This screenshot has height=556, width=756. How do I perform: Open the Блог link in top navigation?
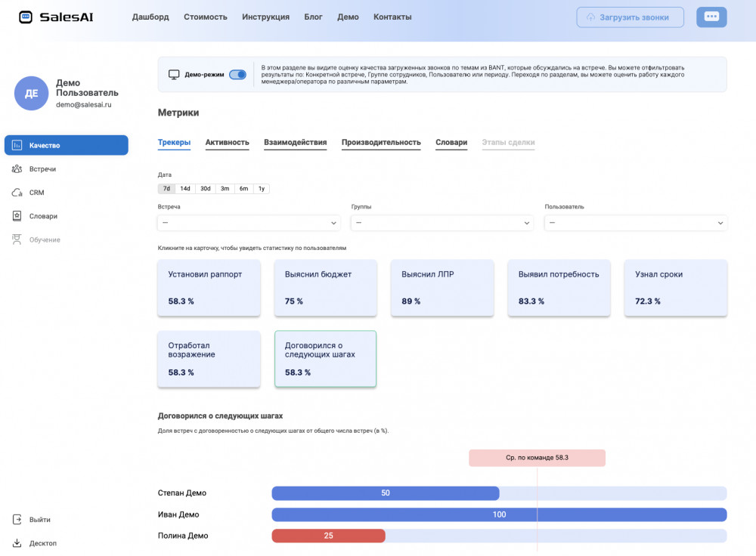(x=313, y=17)
